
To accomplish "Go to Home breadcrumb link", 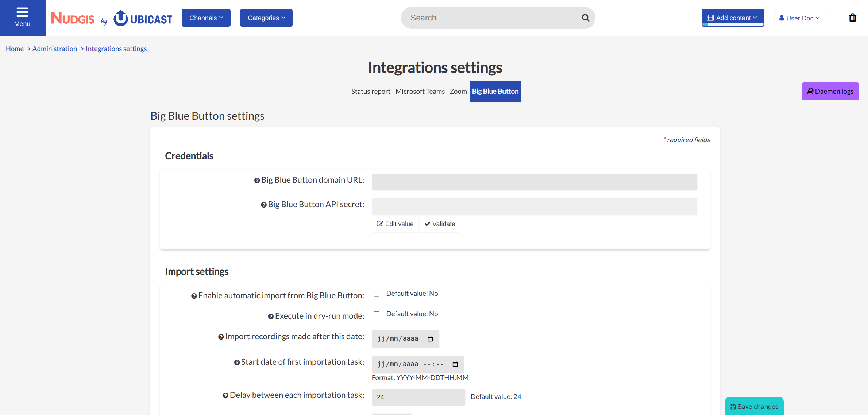I will tap(15, 49).
